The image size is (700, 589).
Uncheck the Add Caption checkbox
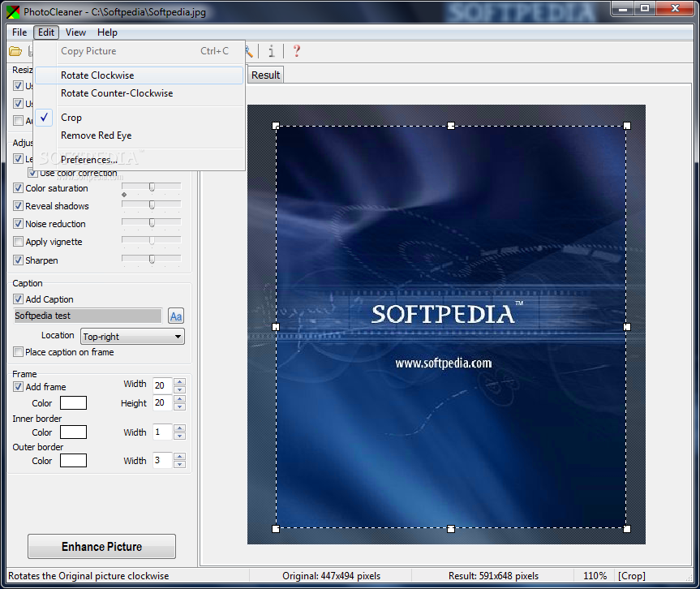point(18,299)
